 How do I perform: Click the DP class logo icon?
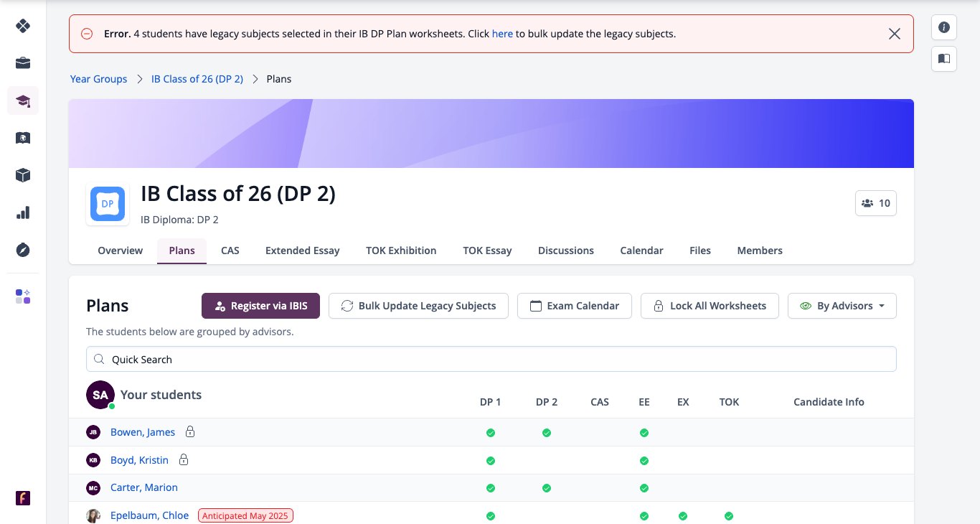[x=108, y=204]
